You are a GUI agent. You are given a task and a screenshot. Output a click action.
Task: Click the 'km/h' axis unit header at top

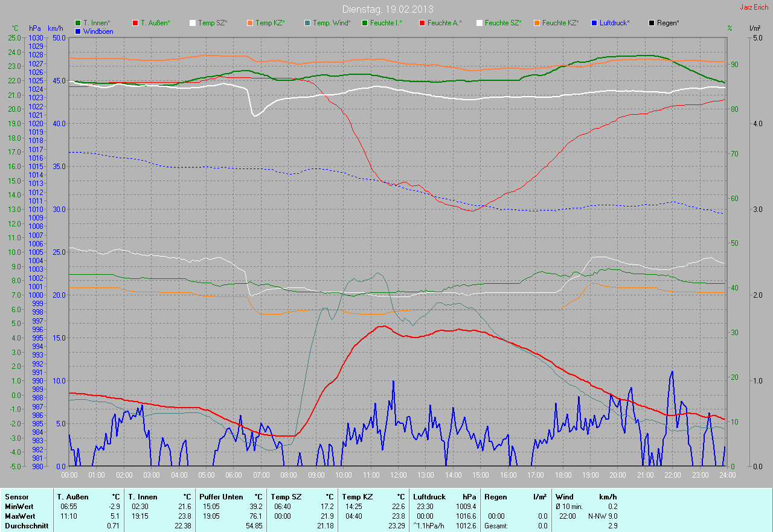(x=55, y=28)
